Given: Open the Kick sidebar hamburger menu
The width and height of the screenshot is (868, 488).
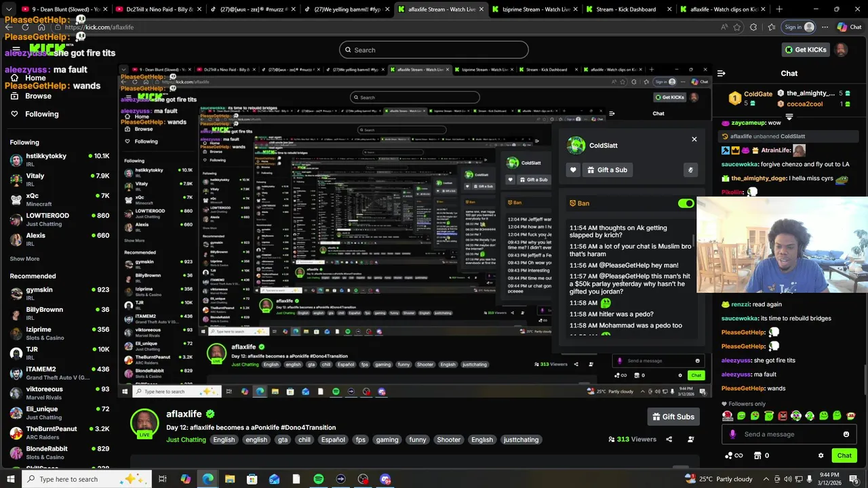Looking at the screenshot, I should [15, 50].
